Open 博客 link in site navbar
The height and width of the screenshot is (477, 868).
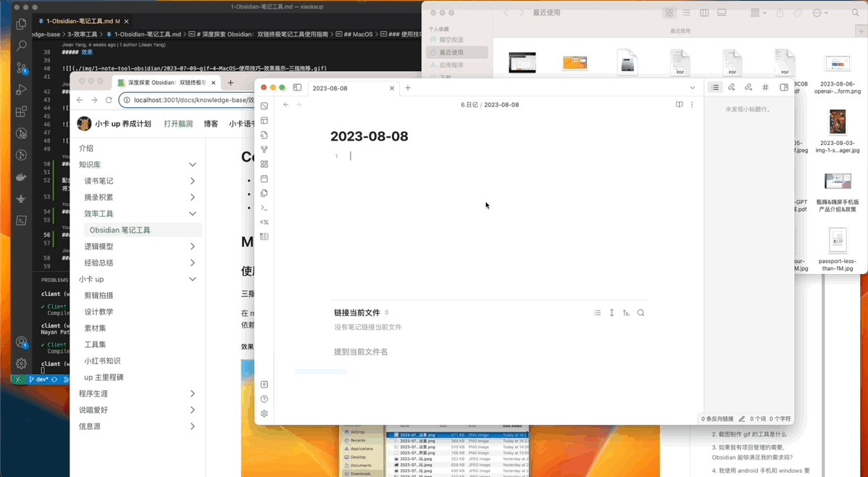pyautogui.click(x=211, y=123)
